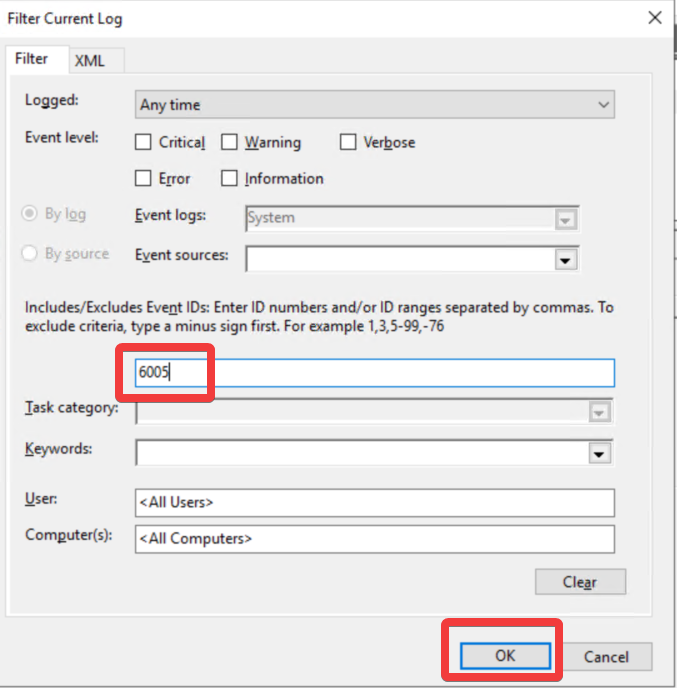
Task: Expand the Event sources dropdown arrow
Action: (566, 259)
